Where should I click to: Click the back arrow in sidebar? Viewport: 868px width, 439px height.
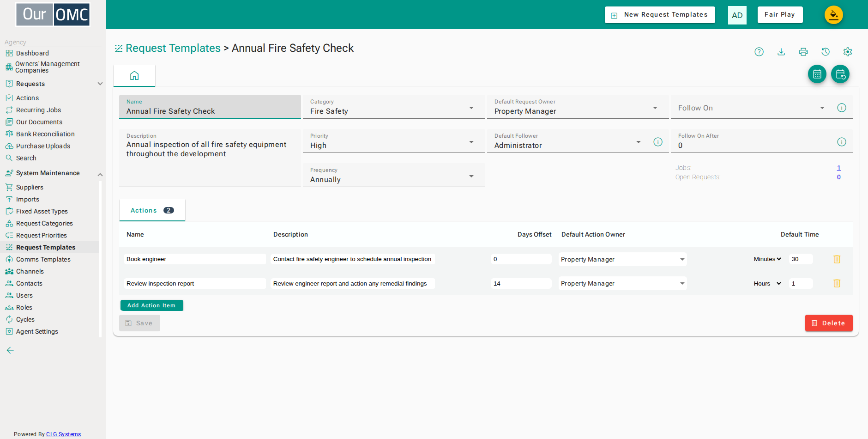(10, 350)
